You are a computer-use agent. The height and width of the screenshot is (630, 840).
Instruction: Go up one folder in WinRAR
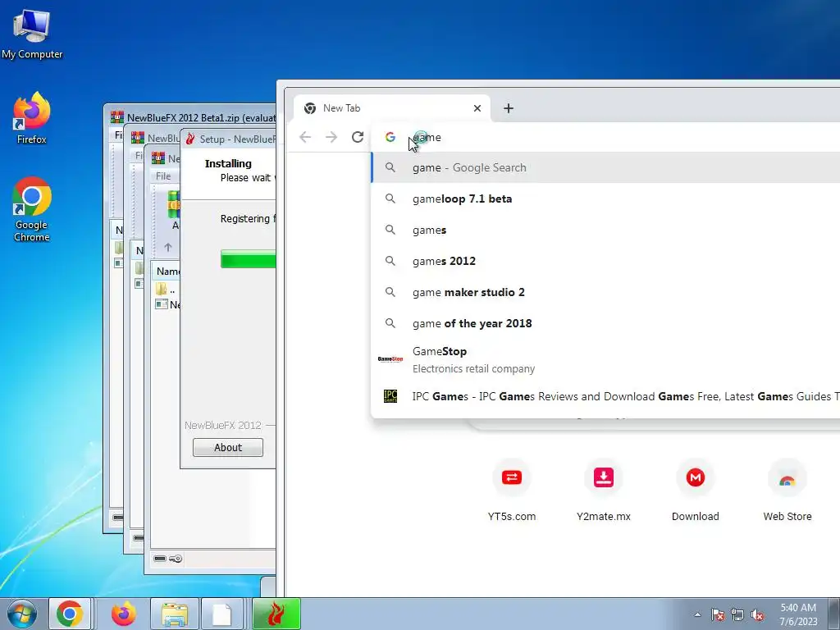[168, 247]
